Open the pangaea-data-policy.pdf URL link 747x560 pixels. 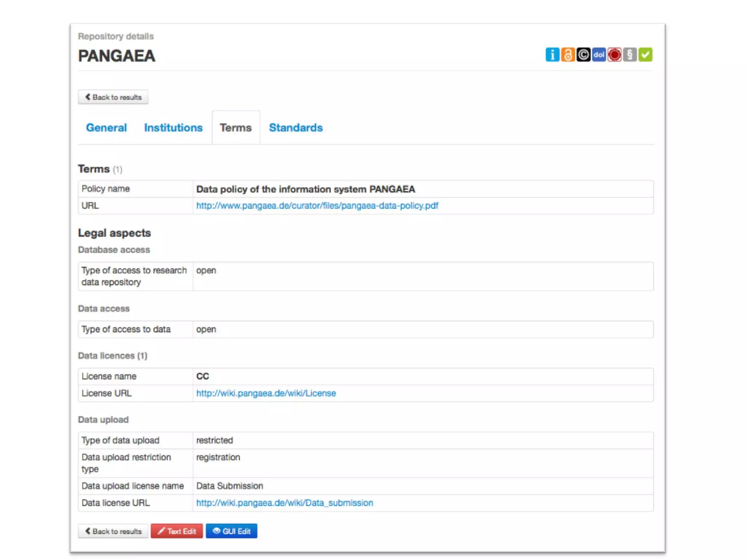[317, 206]
